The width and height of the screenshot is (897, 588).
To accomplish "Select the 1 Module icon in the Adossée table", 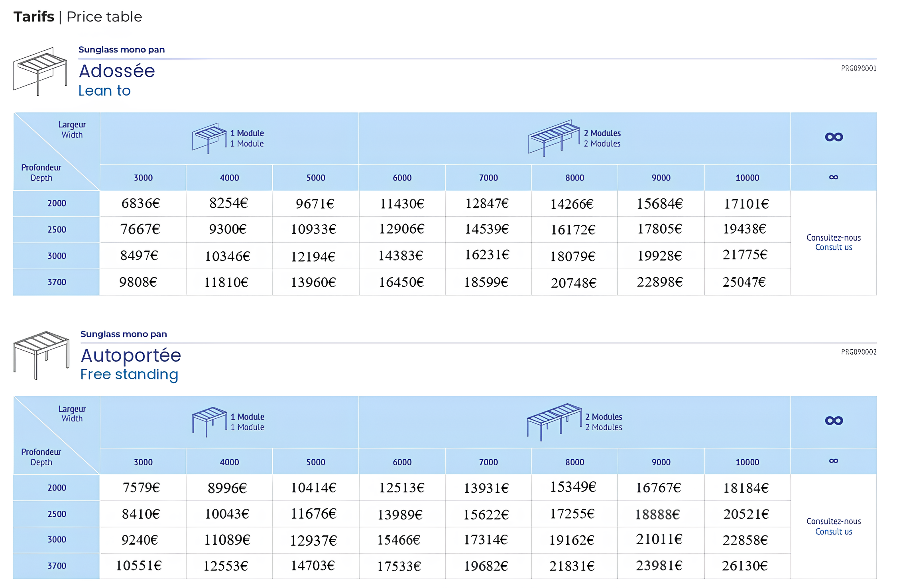I will point(210,138).
